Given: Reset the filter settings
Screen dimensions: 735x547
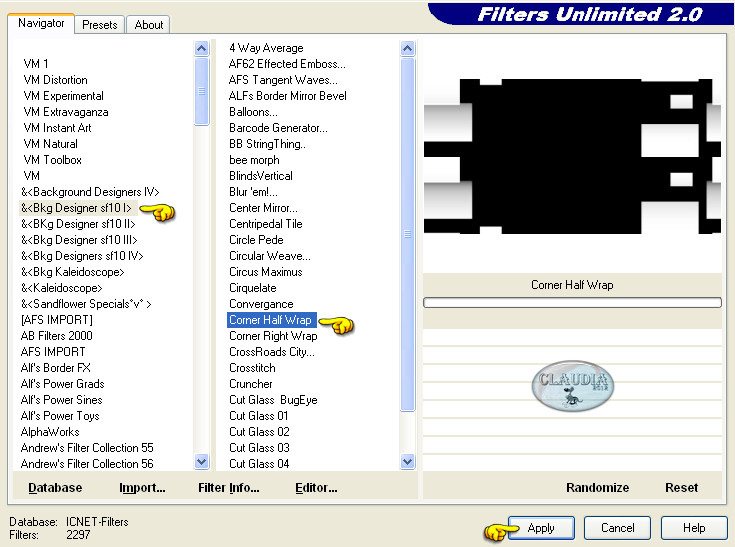Looking at the screenshot, I should pyautogui.click(x=682, y=488).
